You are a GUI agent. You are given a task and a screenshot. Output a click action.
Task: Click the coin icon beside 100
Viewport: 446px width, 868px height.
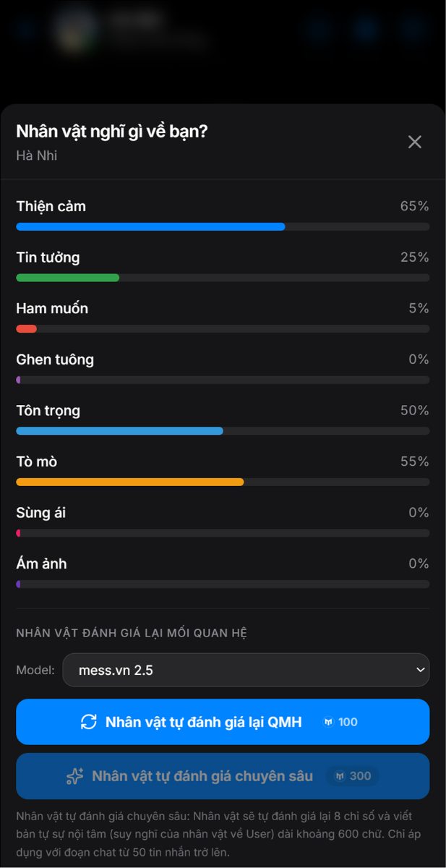328,722
